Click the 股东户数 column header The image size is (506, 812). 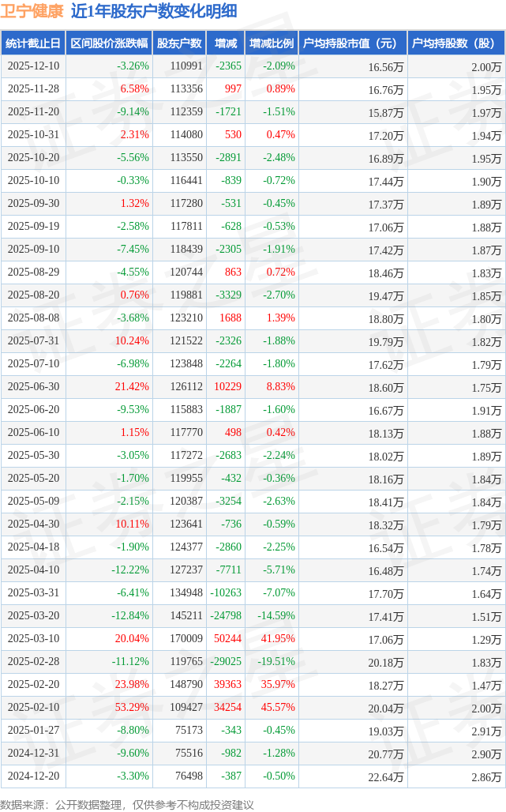point(179,43)
